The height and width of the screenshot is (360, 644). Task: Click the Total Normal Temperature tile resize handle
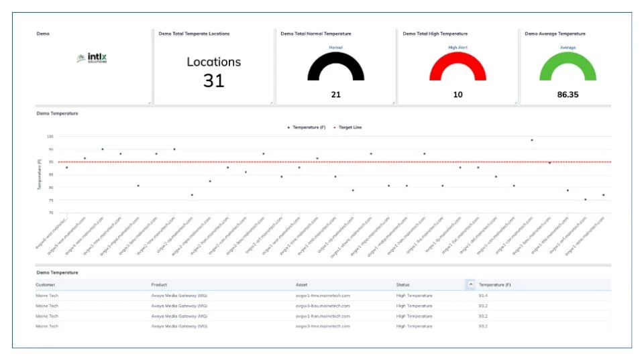pos(394,103)
